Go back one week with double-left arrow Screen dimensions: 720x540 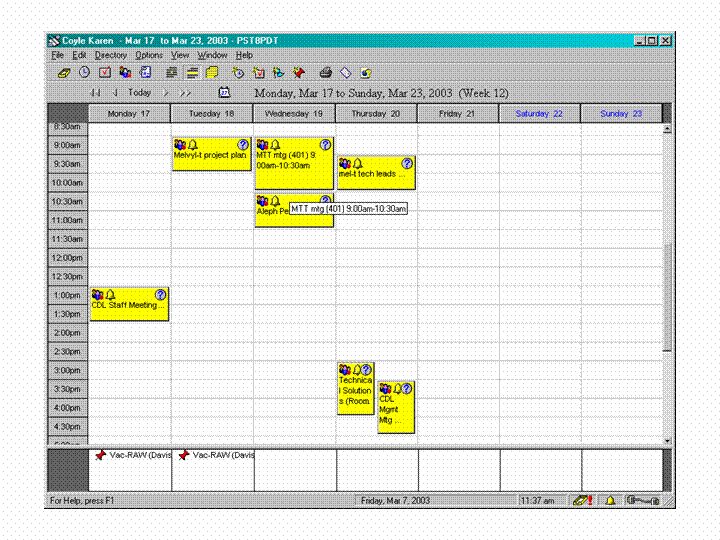[x=96, y=93]
